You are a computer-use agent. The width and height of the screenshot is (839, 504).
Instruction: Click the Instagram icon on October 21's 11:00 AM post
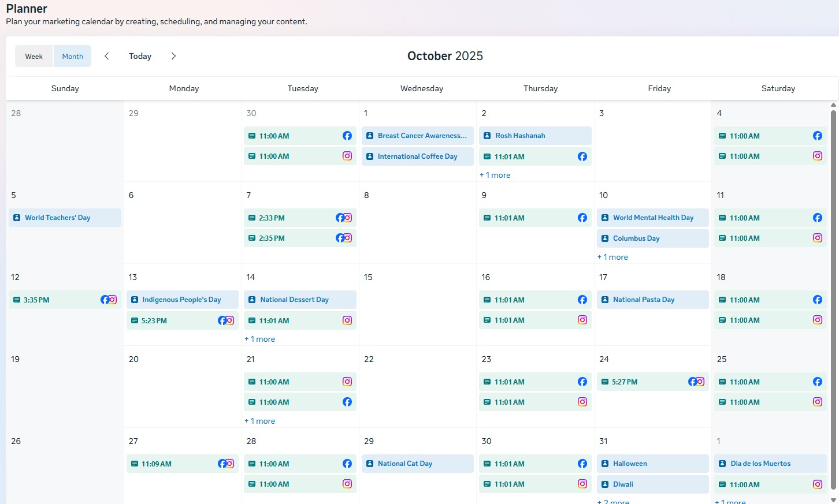point(347,382)
